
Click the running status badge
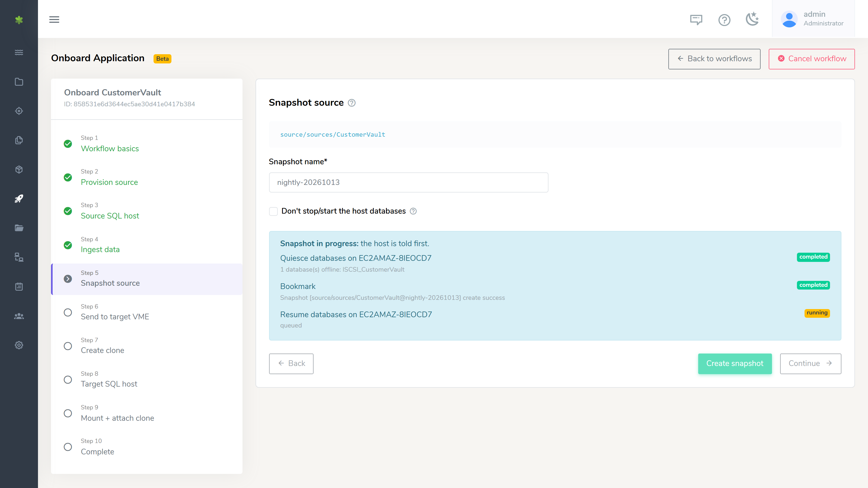817,313
